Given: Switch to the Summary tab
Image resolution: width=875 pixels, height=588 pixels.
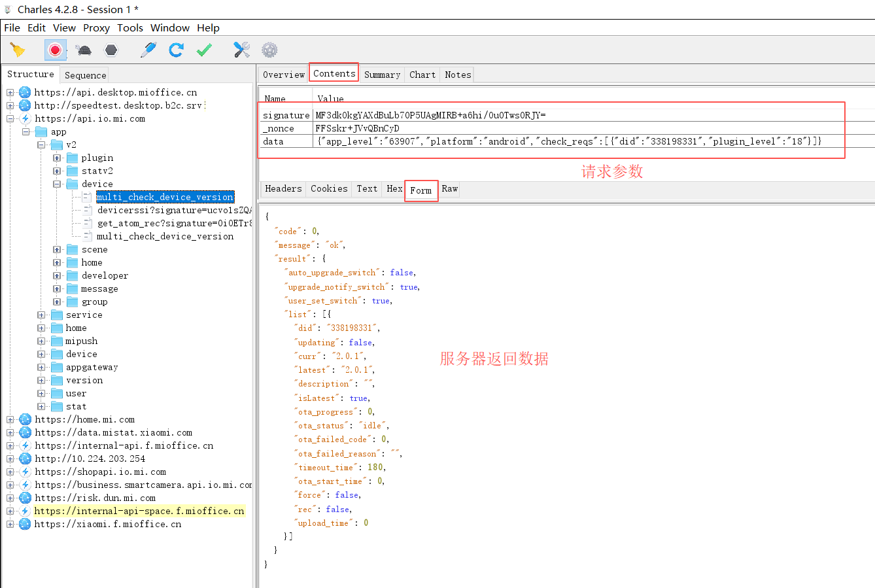Looking at the screenshot, I should point(382,75).
